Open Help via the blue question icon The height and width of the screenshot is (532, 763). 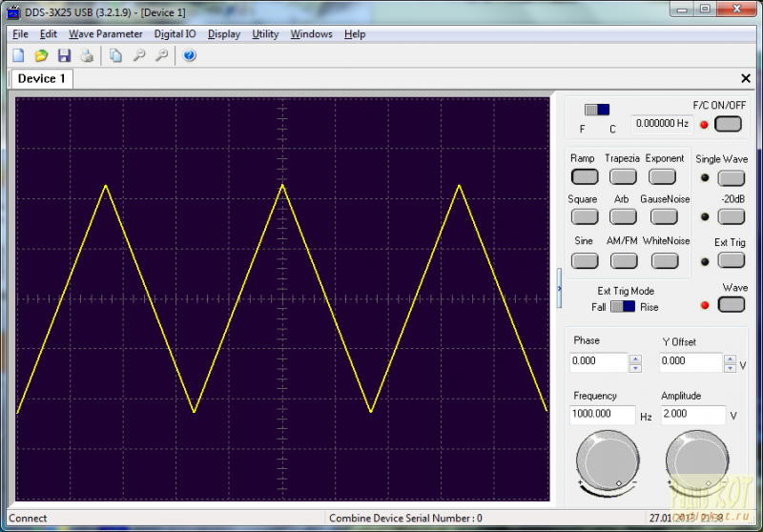(189, 55)
